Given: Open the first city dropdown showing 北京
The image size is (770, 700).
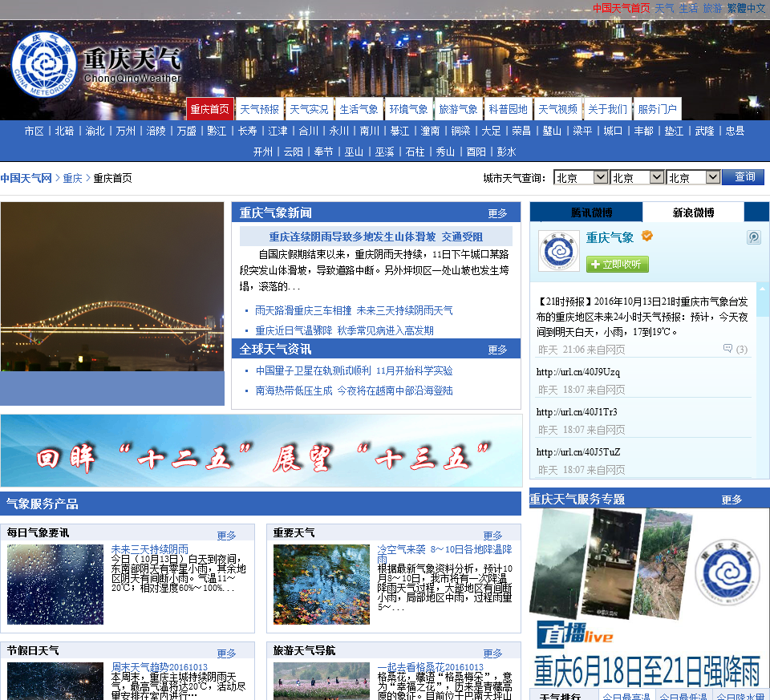Looking at the screenshot, I should coord(581,178).
